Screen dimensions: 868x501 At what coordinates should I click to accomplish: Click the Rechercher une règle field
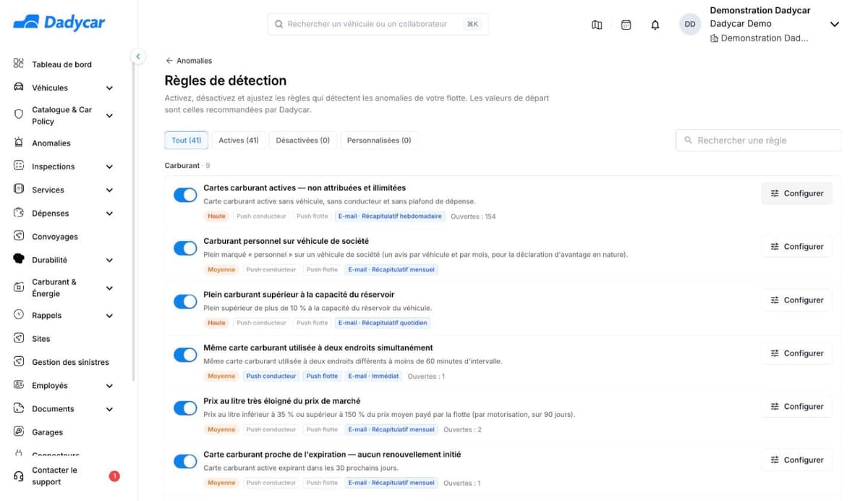coord(758,140)
